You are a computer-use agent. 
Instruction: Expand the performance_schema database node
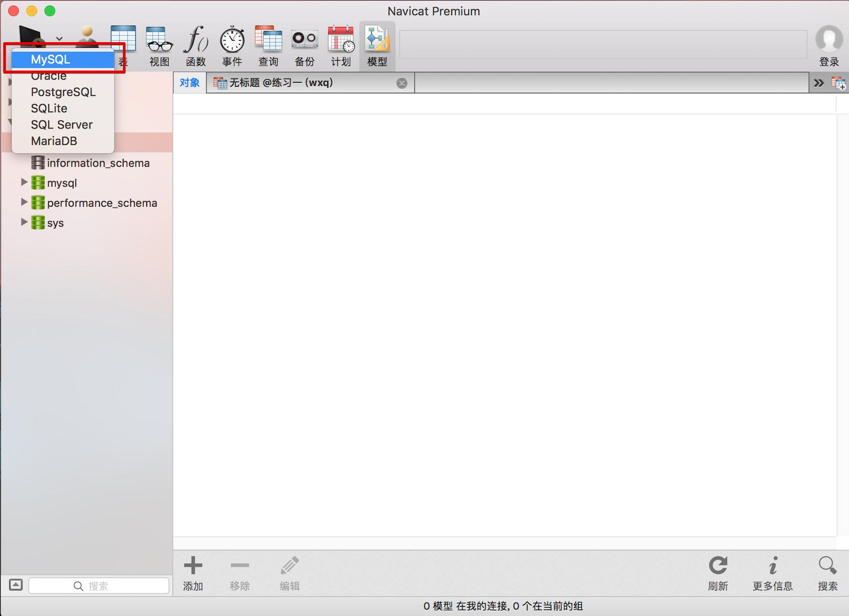tap(24, 202)
